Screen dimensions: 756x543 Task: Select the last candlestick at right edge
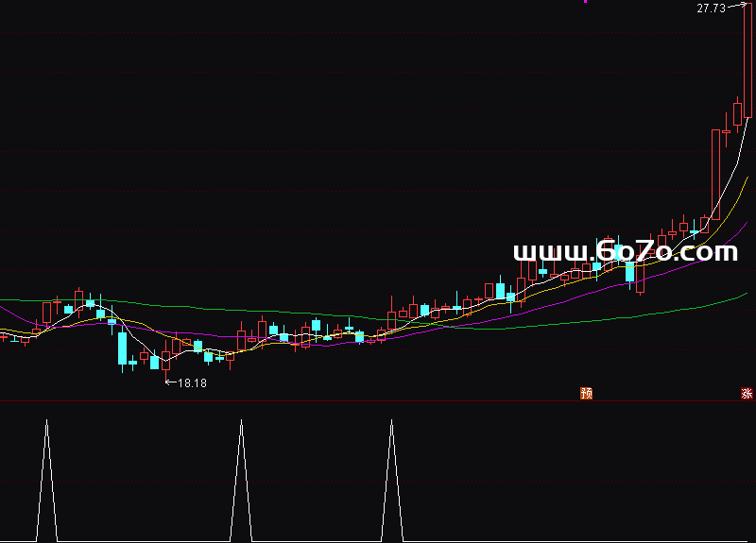pos(747,61)
